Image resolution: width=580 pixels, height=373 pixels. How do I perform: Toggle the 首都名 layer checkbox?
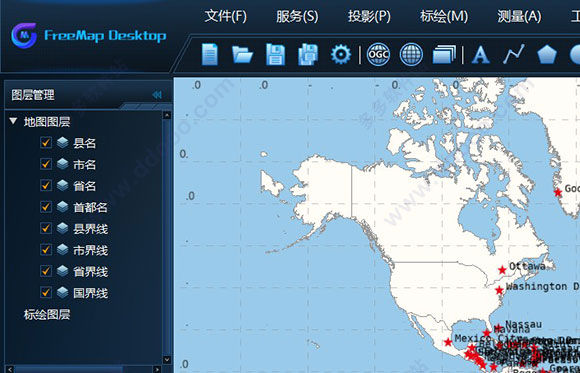pyautogui.click(x=46, y=207)
